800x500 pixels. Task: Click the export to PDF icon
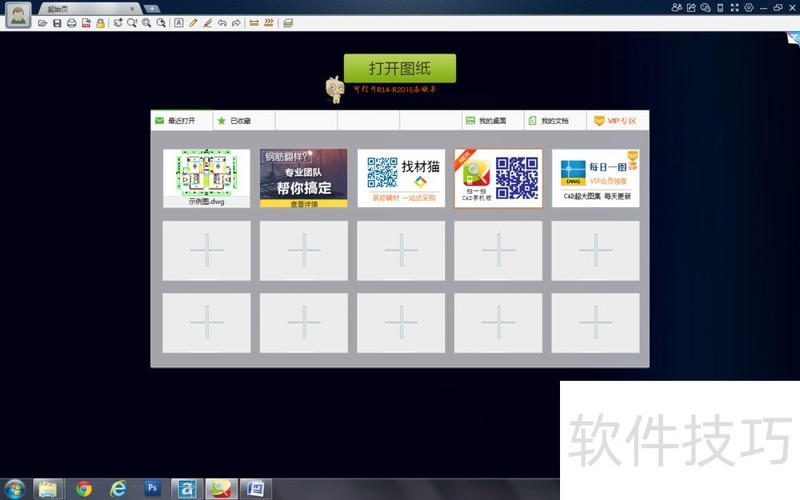(x=86, y=23)
